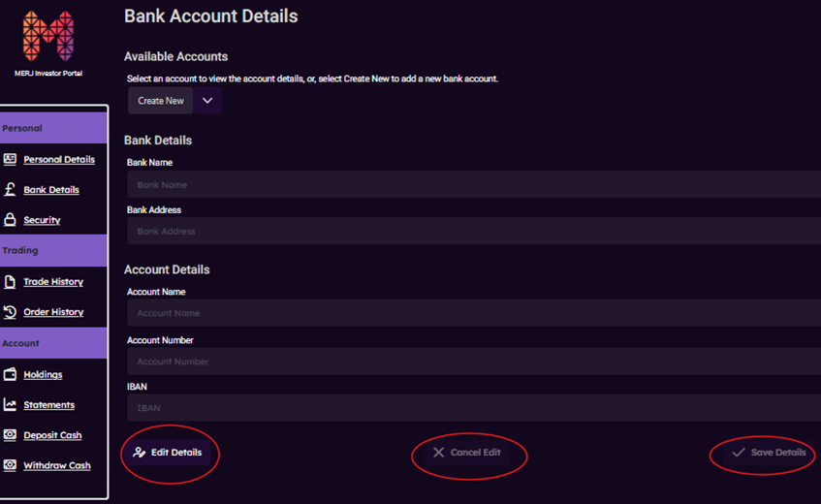
Task: Select the Account Number input field
Action: pyautogui.click(x=473, y=362)
